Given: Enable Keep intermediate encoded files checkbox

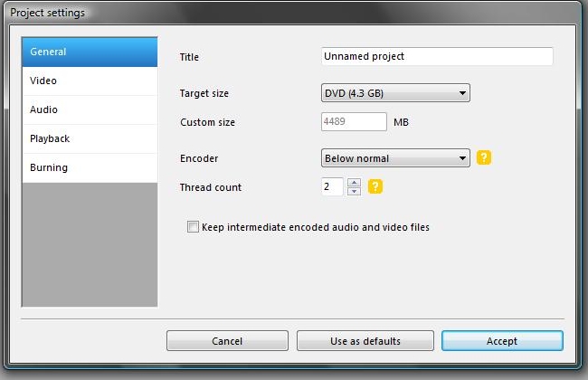Looking at the screenshot, I should (x=193, y=226).
